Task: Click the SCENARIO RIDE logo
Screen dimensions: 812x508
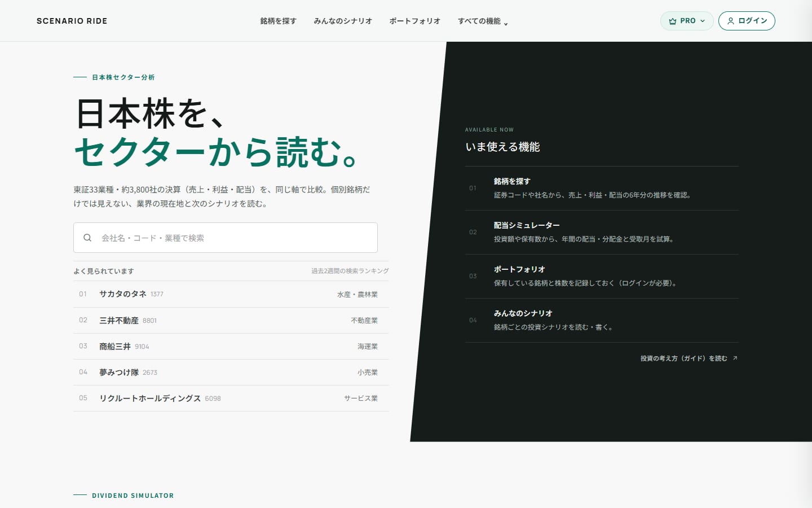Action: (72, 21)
